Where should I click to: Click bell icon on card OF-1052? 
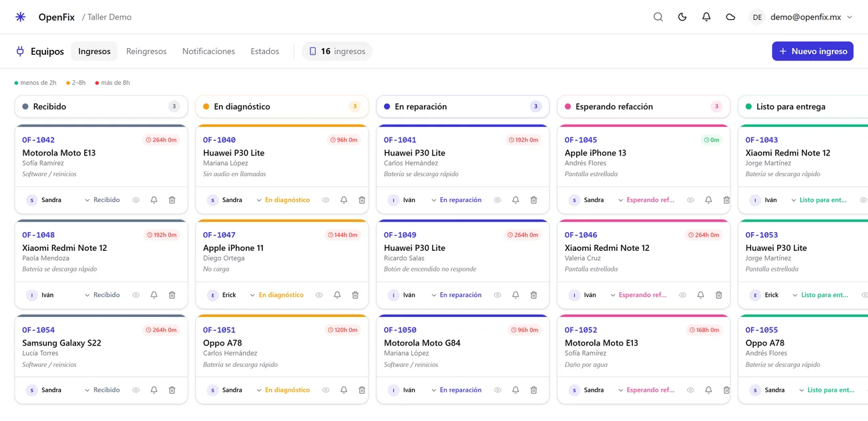point(708,390)
